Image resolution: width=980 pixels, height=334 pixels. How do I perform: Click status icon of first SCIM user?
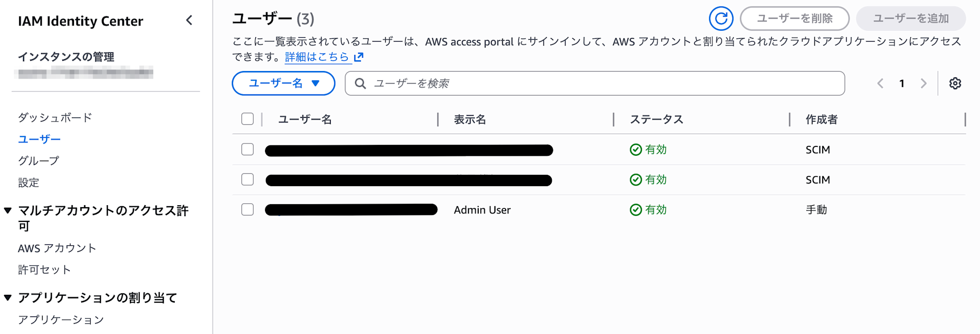click(x=636, y=150)
